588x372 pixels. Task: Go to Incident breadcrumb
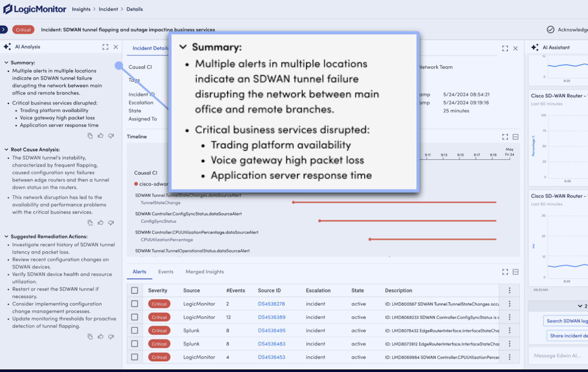click(108, 9)
